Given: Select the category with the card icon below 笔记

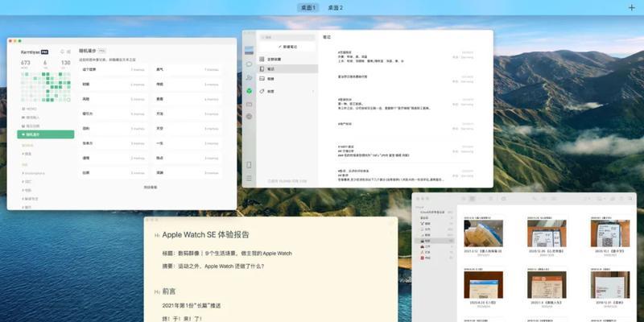Looking at the screenshot, I should click(x=287, y=79).
